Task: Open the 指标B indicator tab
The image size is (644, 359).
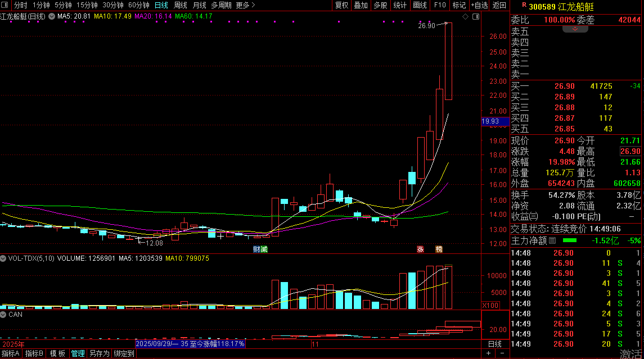Action: click(34, 354)
